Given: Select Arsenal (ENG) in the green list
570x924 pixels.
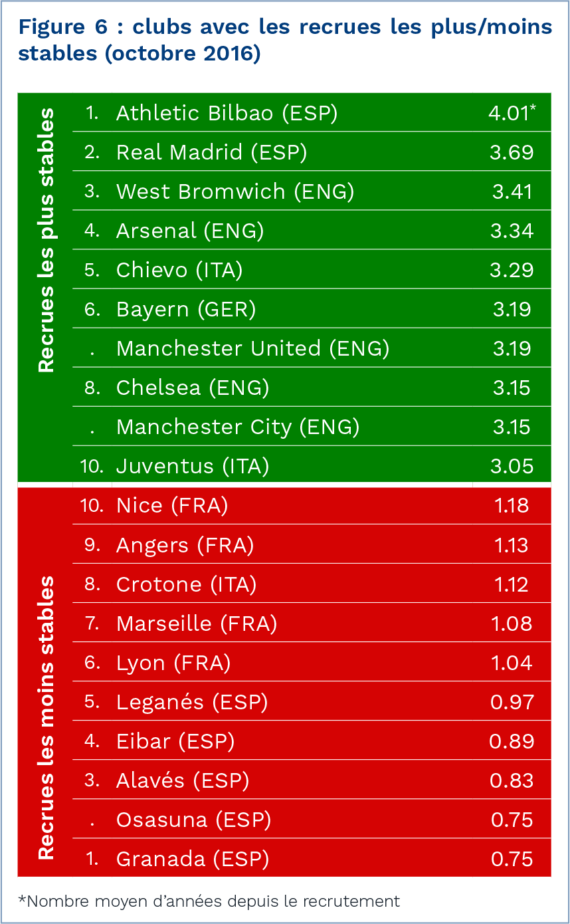Looking at the screenshot, I should (190, 231).
